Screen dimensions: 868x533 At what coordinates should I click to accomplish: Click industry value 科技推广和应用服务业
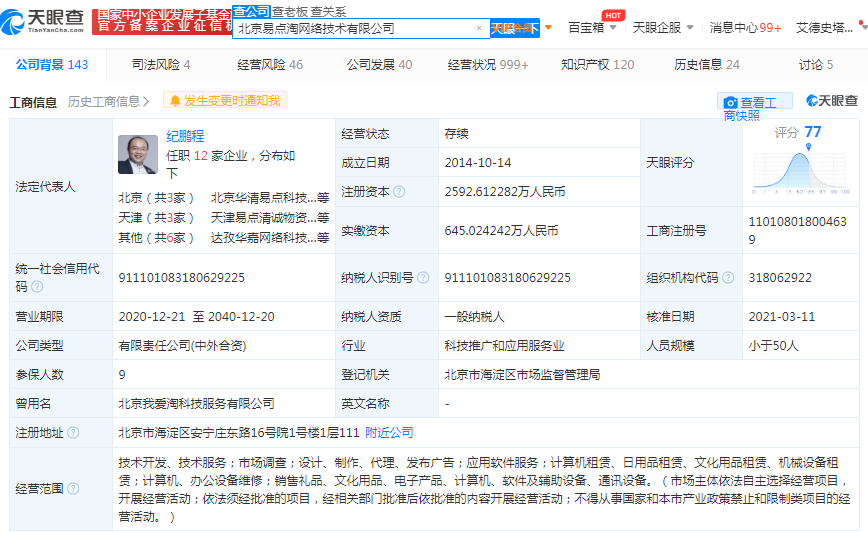click(x=504, y=346)
